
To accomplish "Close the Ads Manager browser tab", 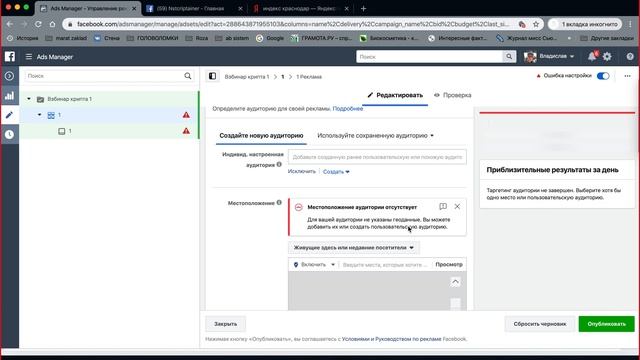I will click(134, 8).
